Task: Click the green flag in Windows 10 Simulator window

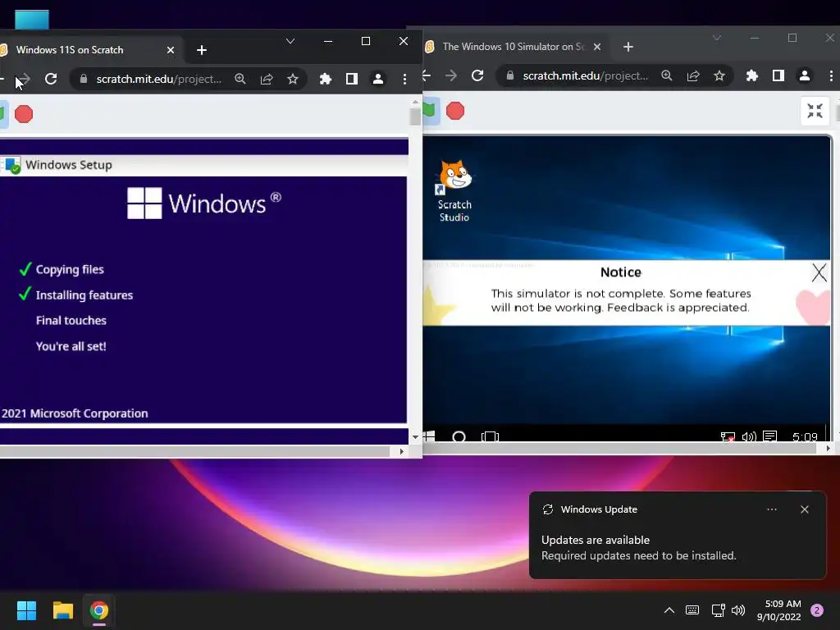Action: click(430, 111)
